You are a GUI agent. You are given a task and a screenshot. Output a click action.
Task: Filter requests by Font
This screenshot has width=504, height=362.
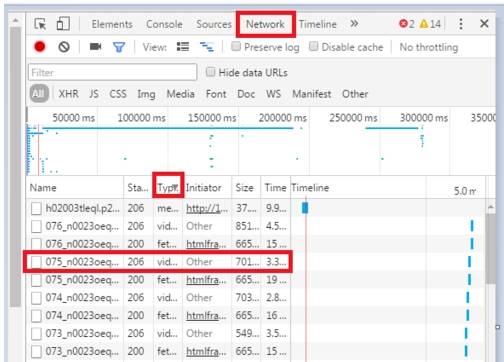point(216,94)
